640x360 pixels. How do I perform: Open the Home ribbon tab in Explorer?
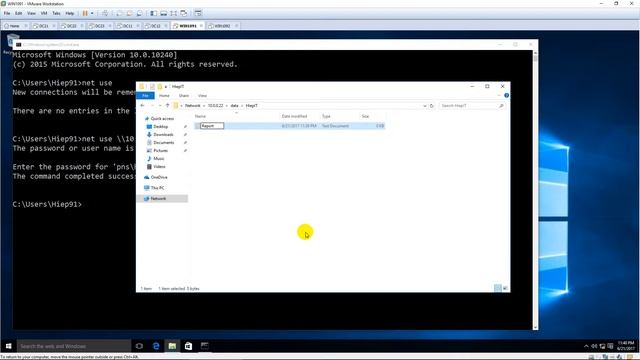tap(164, 96)
